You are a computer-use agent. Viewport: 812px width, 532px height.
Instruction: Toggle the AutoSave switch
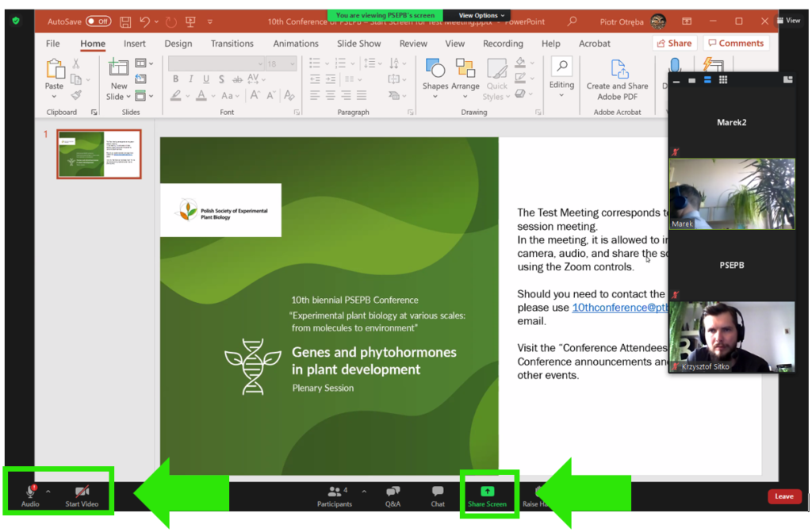[98, 21]
